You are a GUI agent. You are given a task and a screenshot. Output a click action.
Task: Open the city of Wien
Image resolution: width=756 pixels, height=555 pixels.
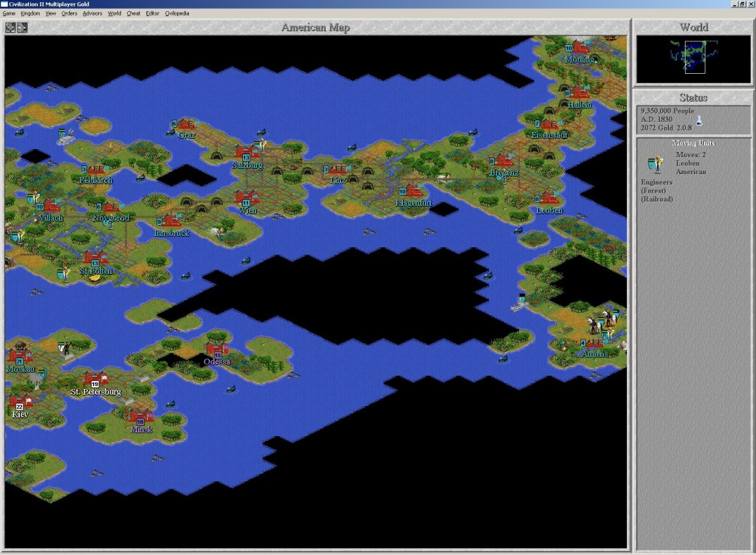247,198
